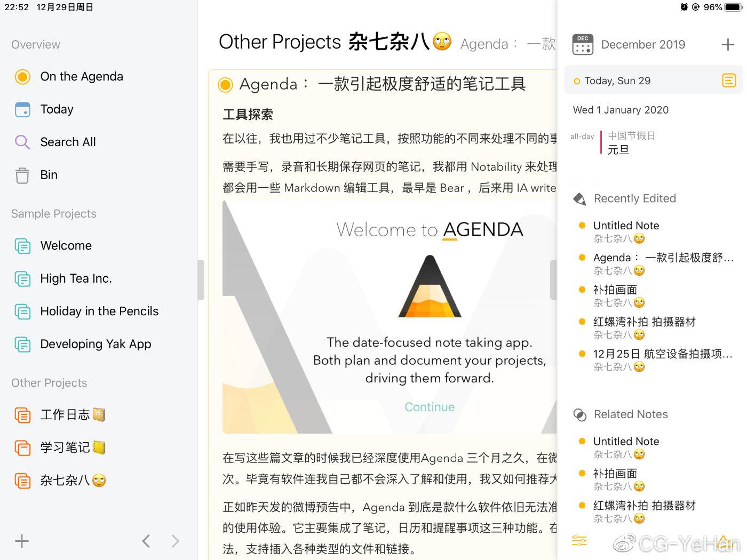Screen dimensions: 747x560
Task: Open the Bin trash icon
Action: [22, 174]
